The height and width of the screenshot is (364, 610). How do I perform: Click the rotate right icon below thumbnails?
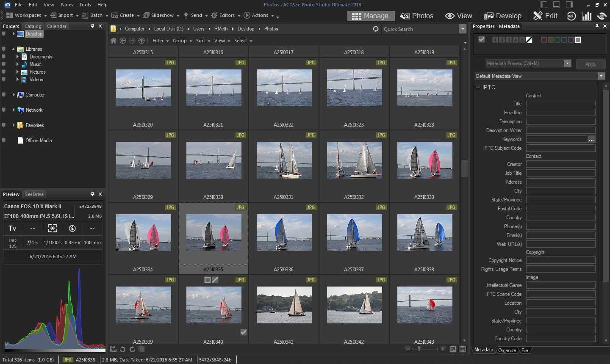coord(132,349)
